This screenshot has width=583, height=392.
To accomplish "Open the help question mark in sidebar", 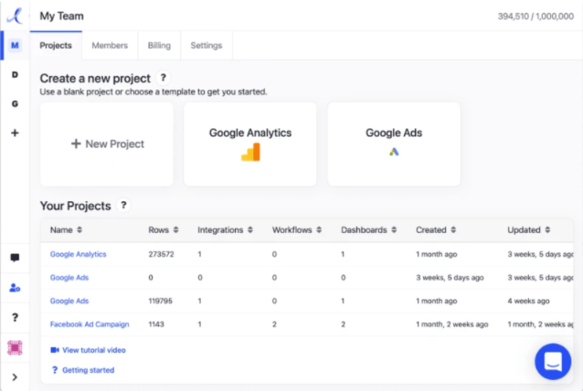I will pyautogui.click(x=15, y=317).
